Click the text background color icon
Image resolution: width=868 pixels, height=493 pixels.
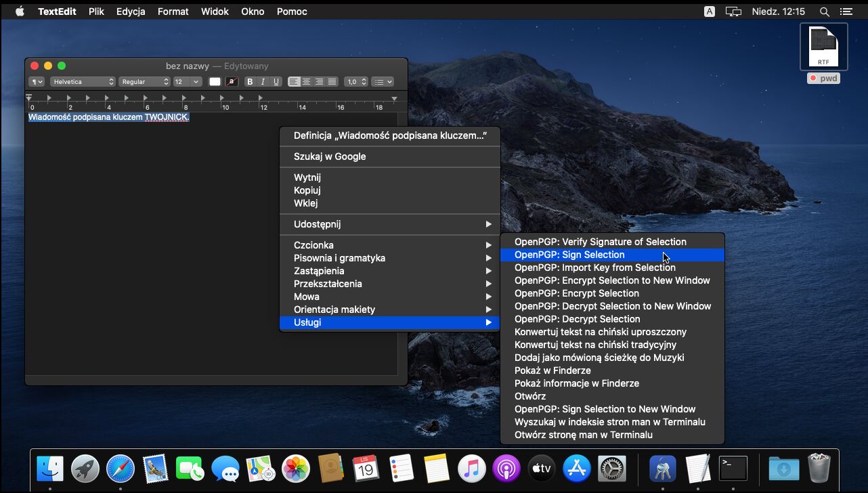232,82
